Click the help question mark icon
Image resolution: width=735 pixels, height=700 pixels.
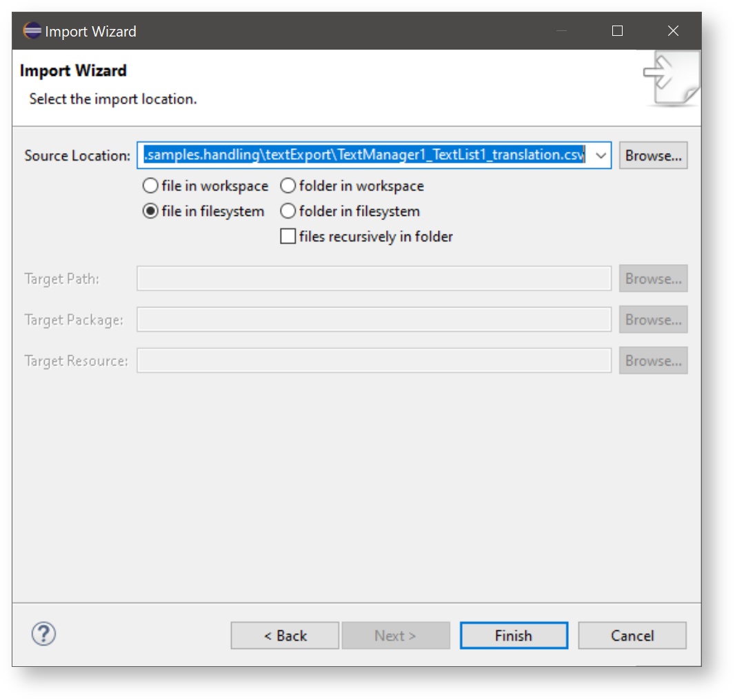click(x=43, y=634)
